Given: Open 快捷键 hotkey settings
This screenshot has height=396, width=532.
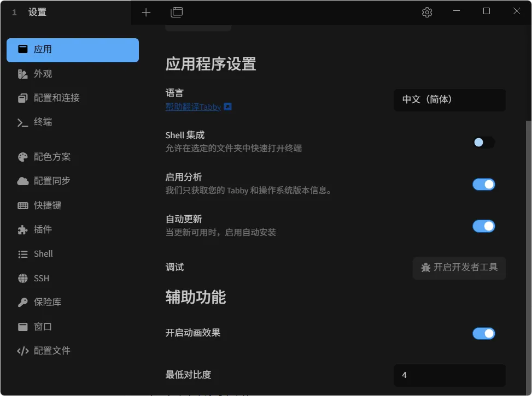Looking at the screenshot, I should click(x=46, y=205).
